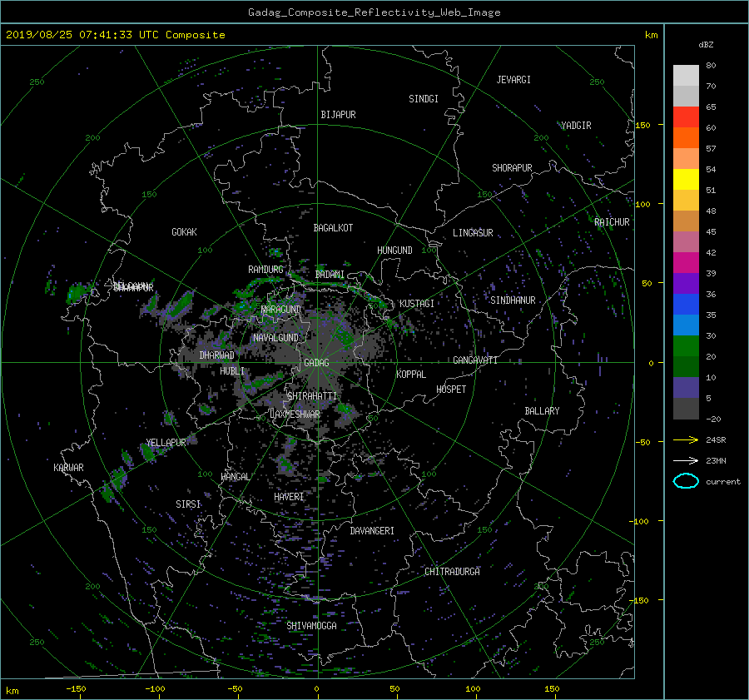Click the BALLARY city label
Screen dimensions: 749x700
[542, 411]
